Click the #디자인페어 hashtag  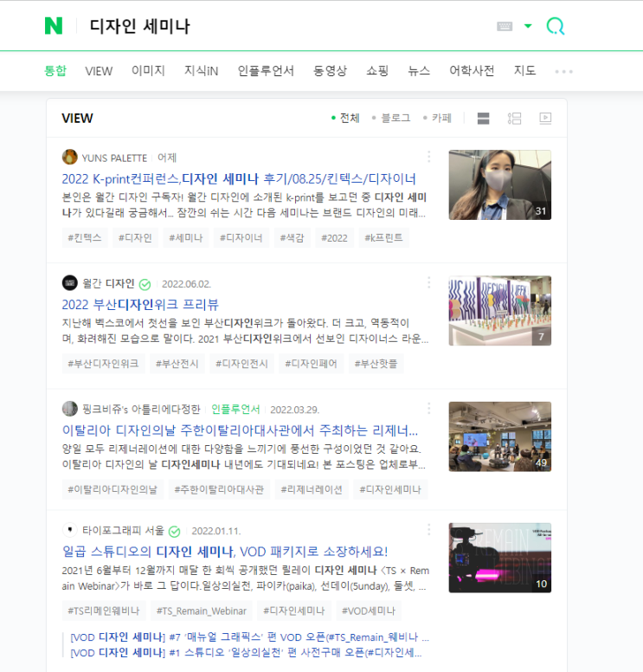pyautogui.click(x=312, y=364)
